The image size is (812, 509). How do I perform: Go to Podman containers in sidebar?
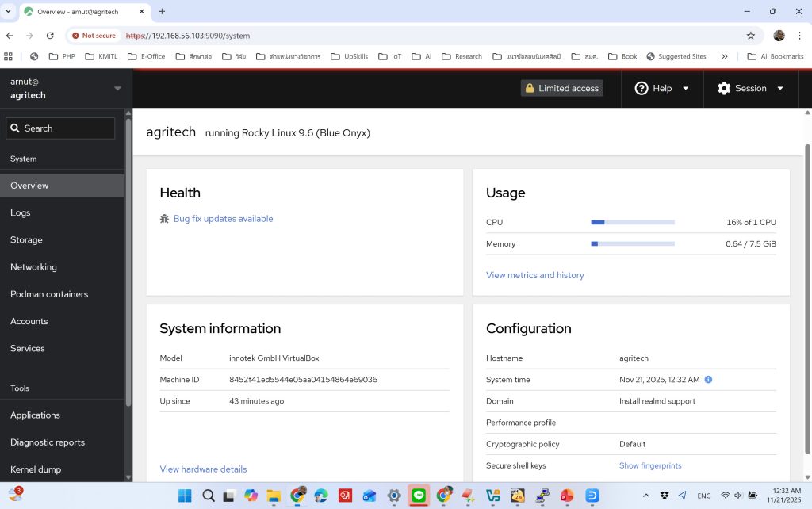(49, 294)
